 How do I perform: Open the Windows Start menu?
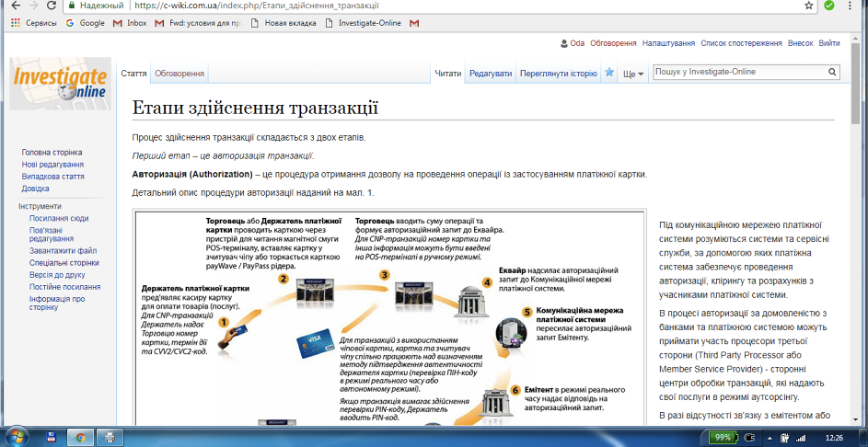click(16, 436)
